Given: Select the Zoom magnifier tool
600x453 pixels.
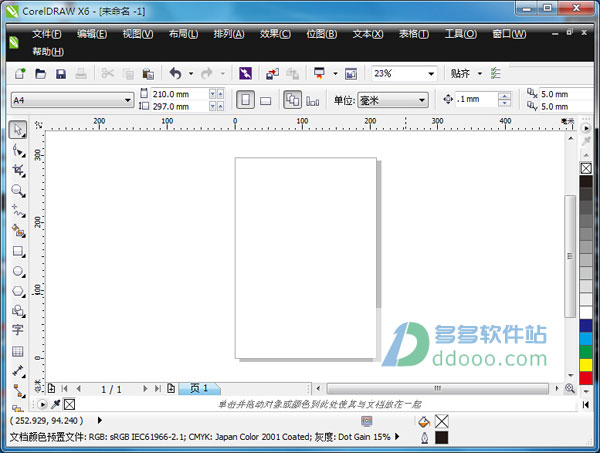Looking at the screenshot, I should (x=18, y=190).
